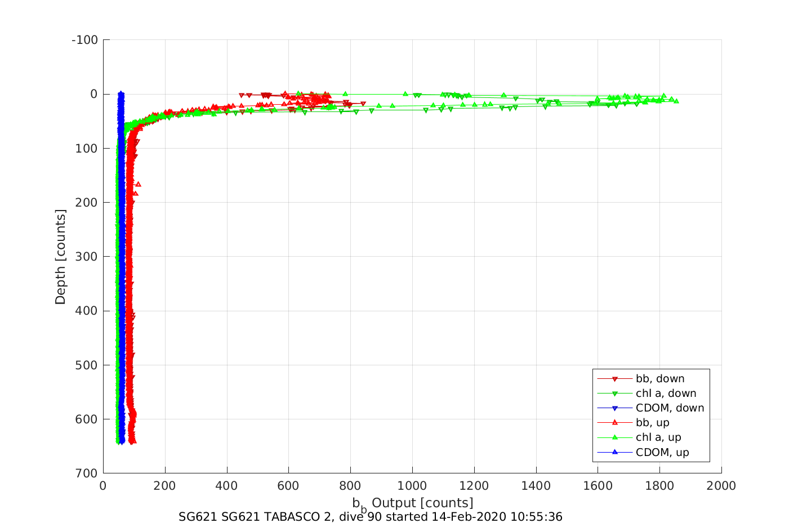Viewport: 798px width, 532px height.
Task: Click the x-axis tick label 800
Action: pyautogui.click(x=350, y=486)
